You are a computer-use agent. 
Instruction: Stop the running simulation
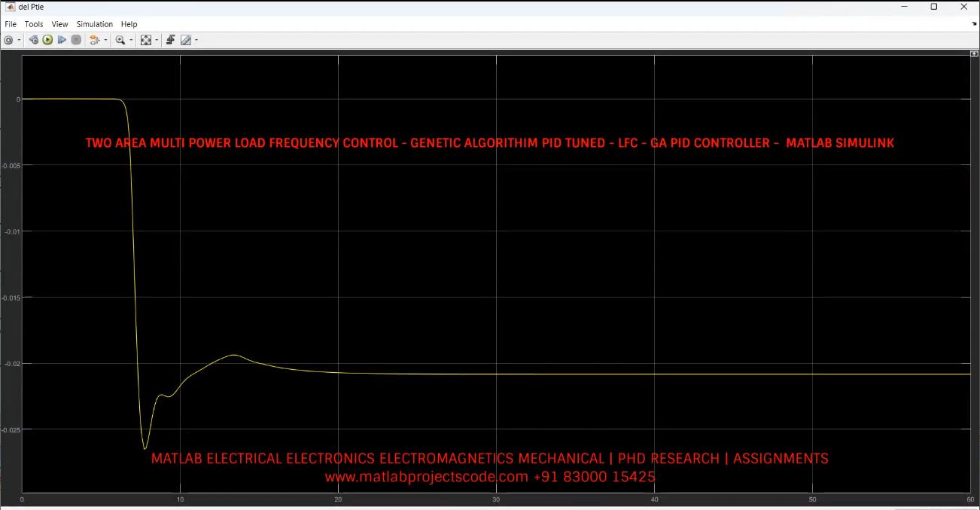click(75, 40)
